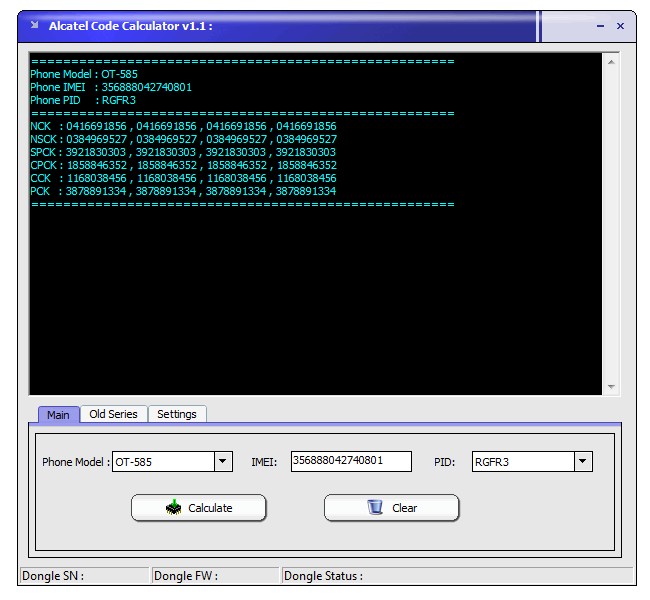Image resolution: width=650 pixels, height=600 pixels.
Task: Click the trash bin icon on Clear button
Action: (375, 507)
